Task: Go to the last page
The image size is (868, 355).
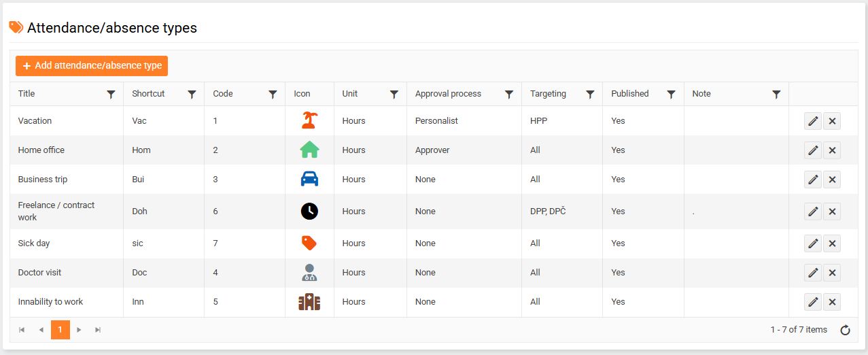Action: click(x=98, y=330)
